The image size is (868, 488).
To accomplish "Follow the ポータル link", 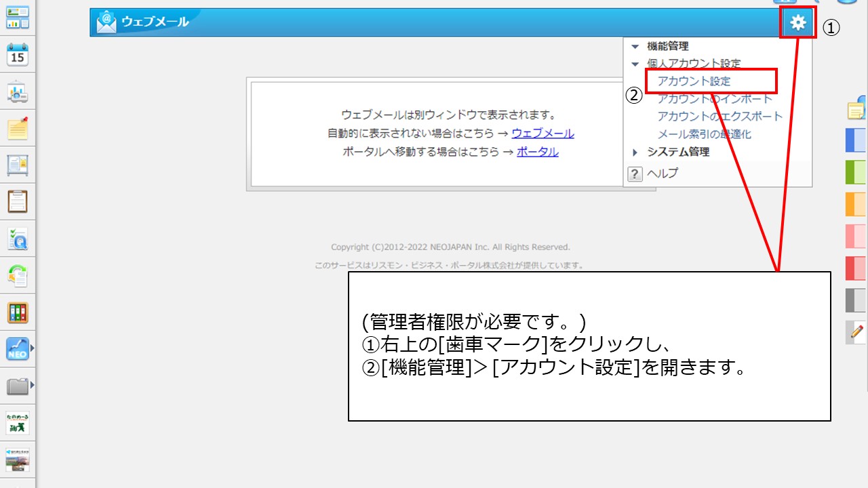I will (x=538, y=151).
